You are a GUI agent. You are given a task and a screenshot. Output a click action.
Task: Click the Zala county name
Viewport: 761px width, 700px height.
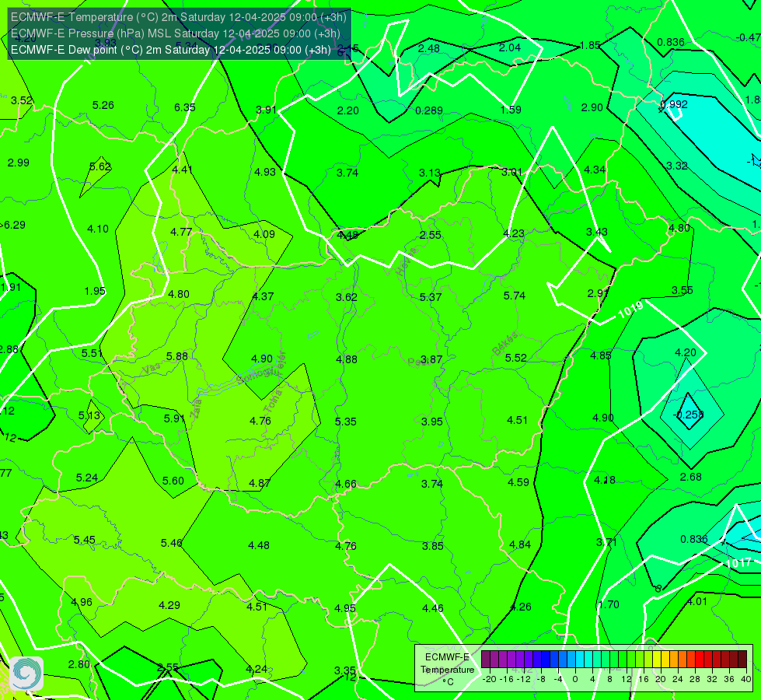tap(196, 408)
